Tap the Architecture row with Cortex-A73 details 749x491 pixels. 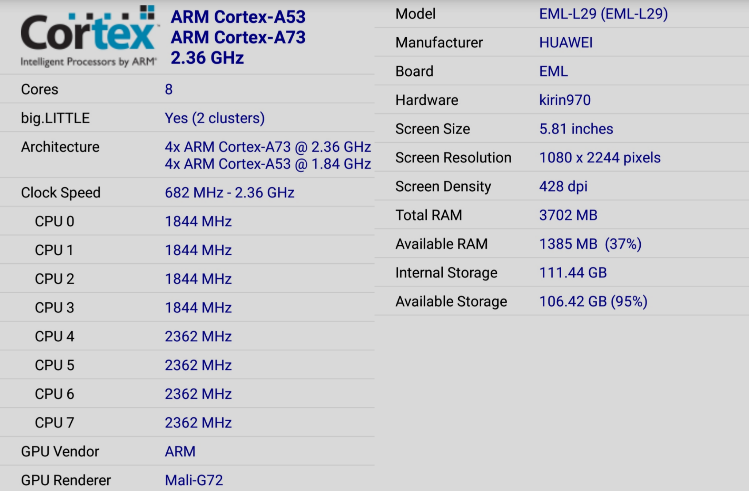(x=187, y=155)
